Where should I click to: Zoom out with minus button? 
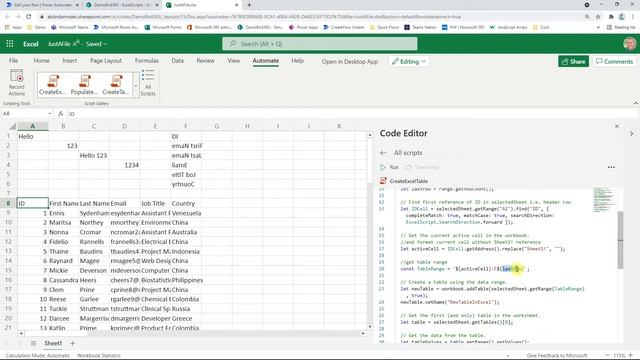tap(607, 355)
